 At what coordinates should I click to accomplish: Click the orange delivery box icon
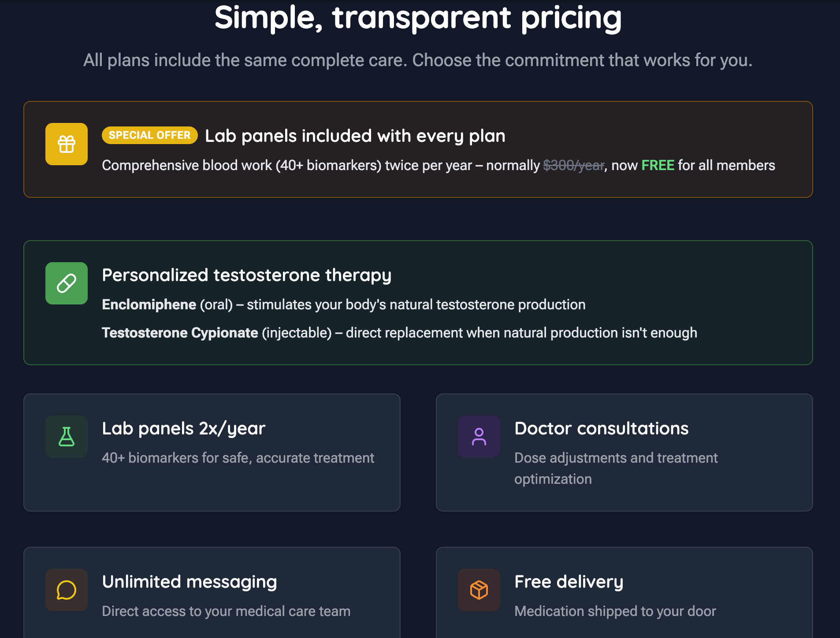[x=479, y=590]
